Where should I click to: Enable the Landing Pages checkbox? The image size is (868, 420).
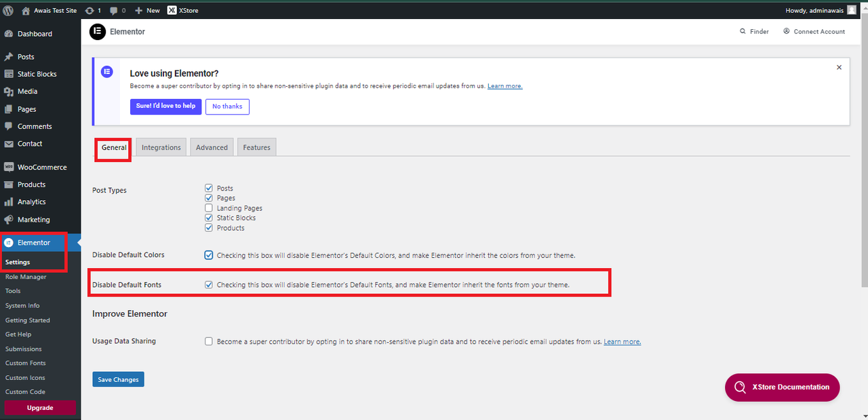point(209,208)
